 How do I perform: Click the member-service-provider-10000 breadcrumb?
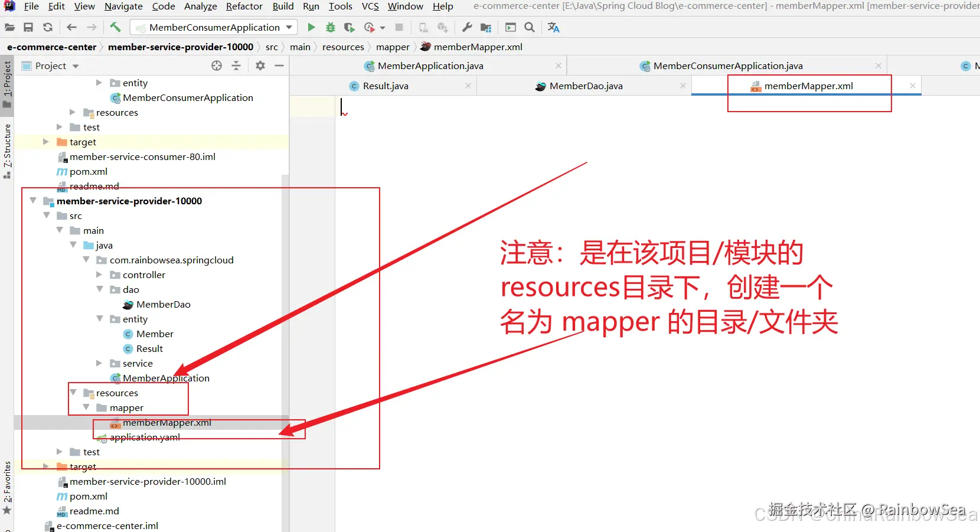coord(181,47)
